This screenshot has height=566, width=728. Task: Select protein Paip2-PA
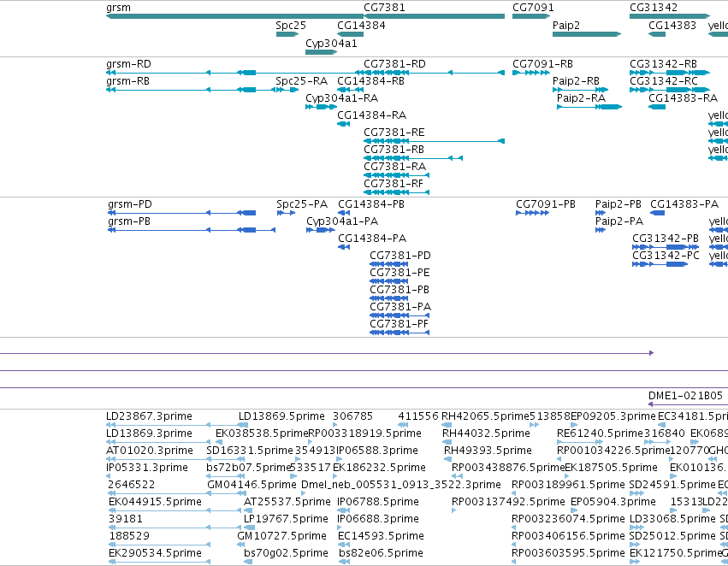pyautogui.click(x=619, y=221)
